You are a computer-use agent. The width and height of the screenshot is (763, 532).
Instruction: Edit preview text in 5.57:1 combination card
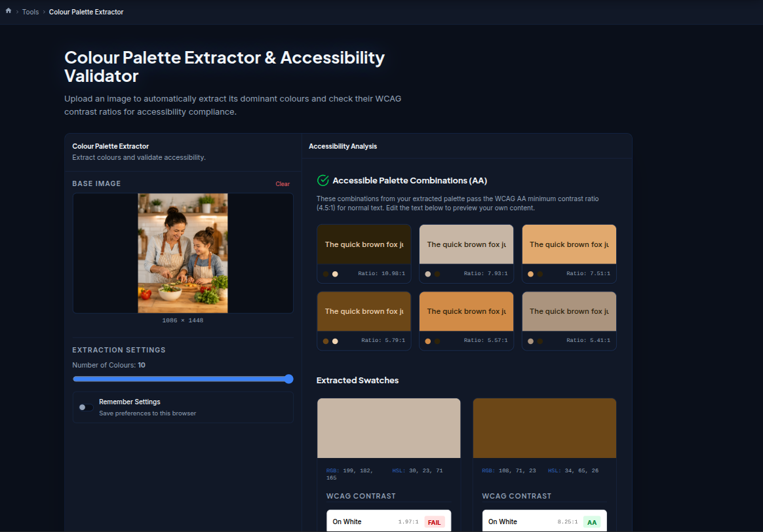(466, 311)
